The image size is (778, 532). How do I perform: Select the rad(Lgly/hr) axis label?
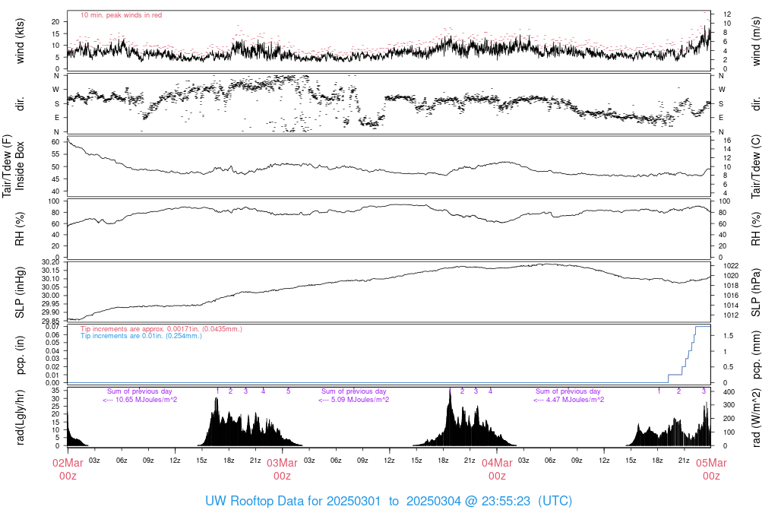click(21, 416)
